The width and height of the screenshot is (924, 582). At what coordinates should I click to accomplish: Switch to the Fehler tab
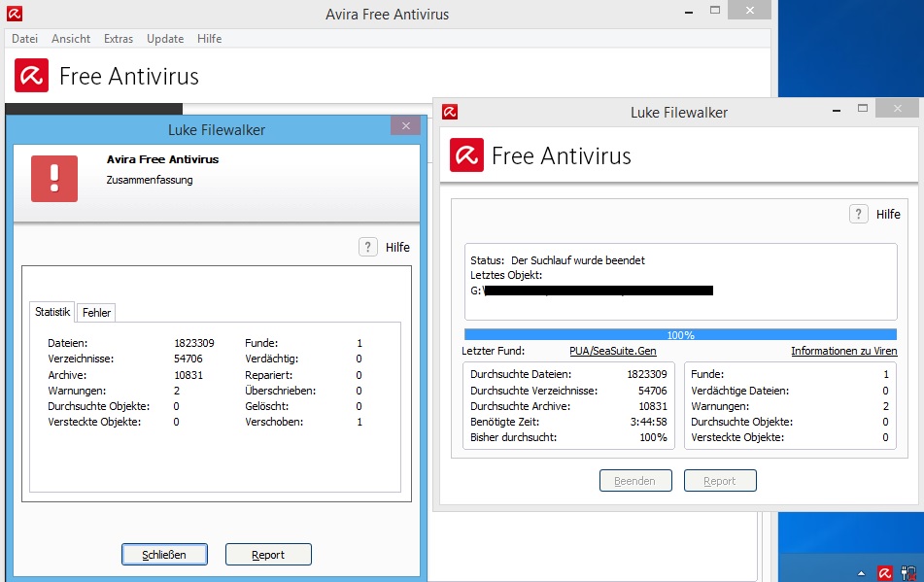click(x=96, y=313)
